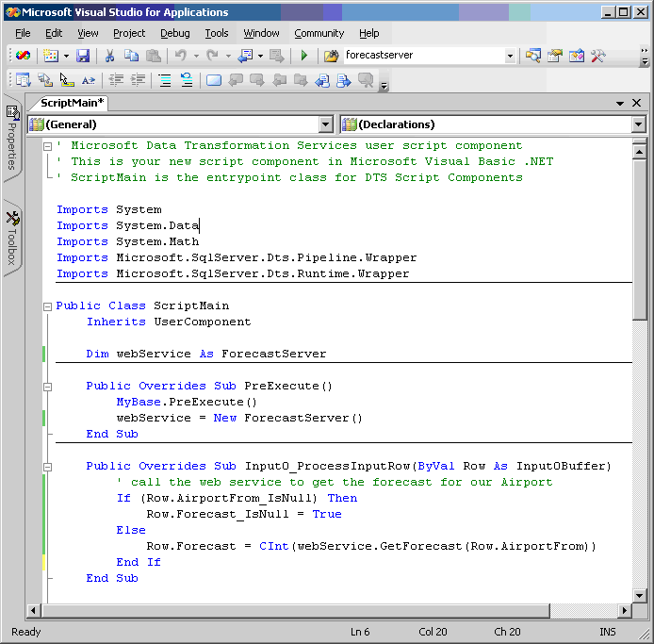
Task: Click the Cut scissors icon
Action: (109, 57)
